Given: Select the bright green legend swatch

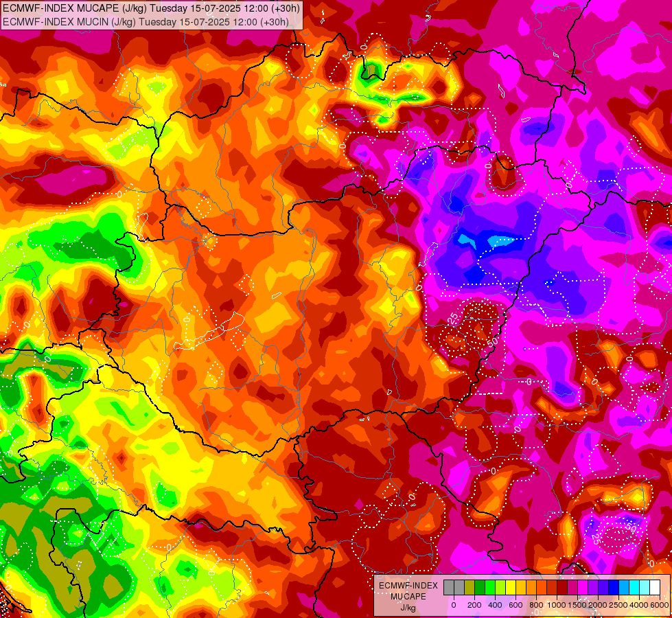Looking at the screenshot, I should click(490, 588).
